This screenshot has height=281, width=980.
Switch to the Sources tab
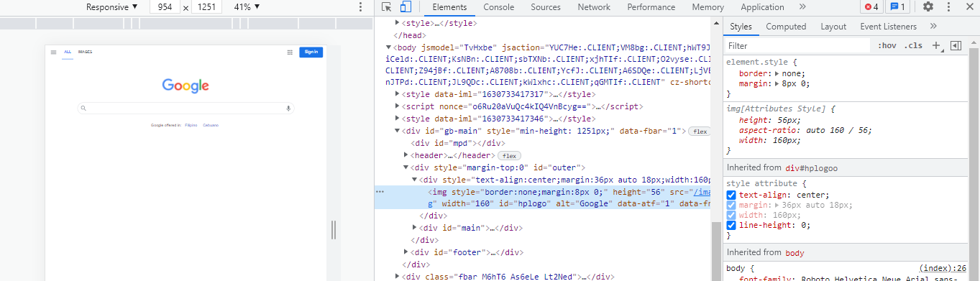[x=546, y=7]
